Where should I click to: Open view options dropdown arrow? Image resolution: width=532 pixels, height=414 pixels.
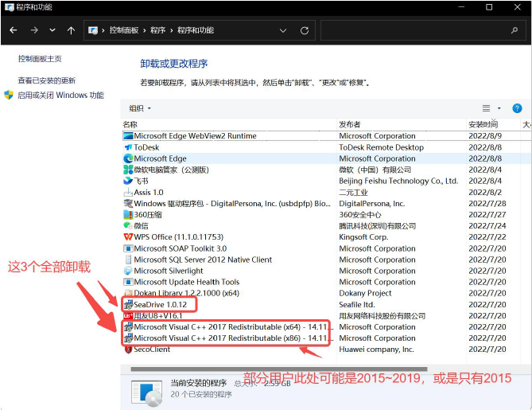coord(499,108)
